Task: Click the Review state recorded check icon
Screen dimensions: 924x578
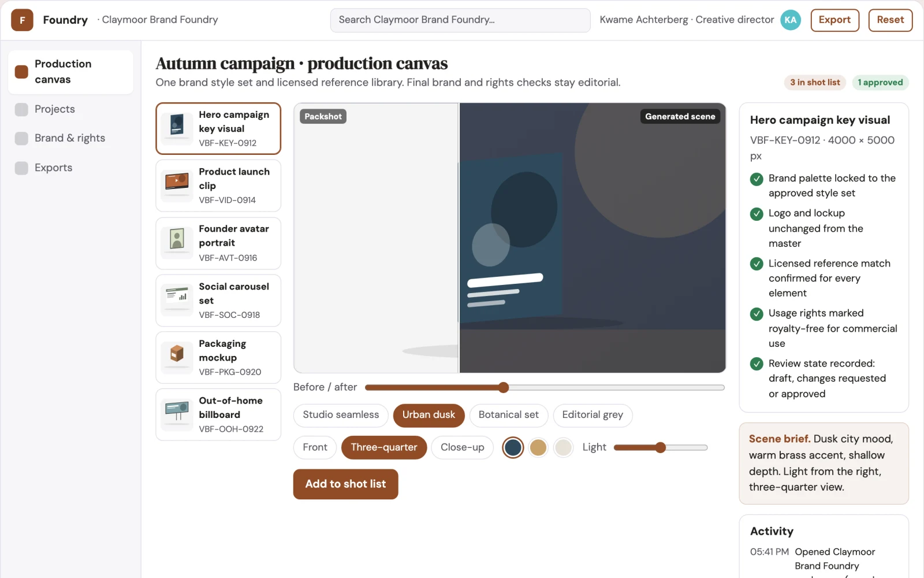Action: tap(757, 364)
